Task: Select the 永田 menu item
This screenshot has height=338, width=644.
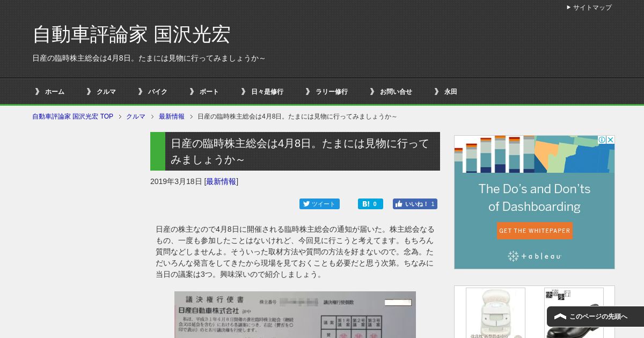Action: 451,92
